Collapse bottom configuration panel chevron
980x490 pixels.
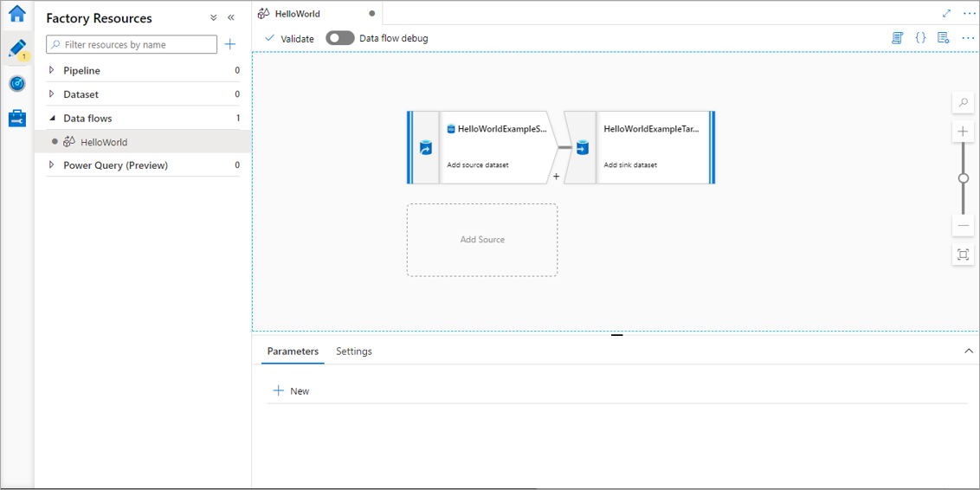pos(969,351)
